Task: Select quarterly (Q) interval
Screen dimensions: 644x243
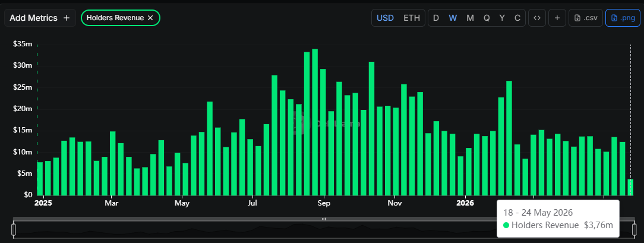Action: (x=487, y=18)
